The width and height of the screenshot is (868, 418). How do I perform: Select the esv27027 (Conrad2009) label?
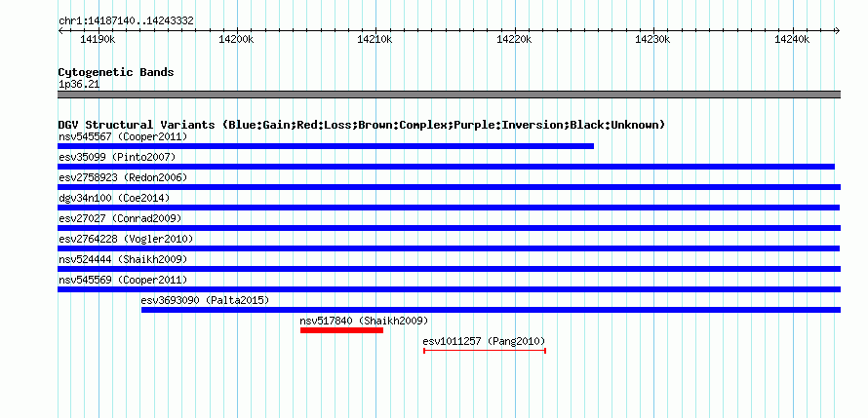point(120,218)
